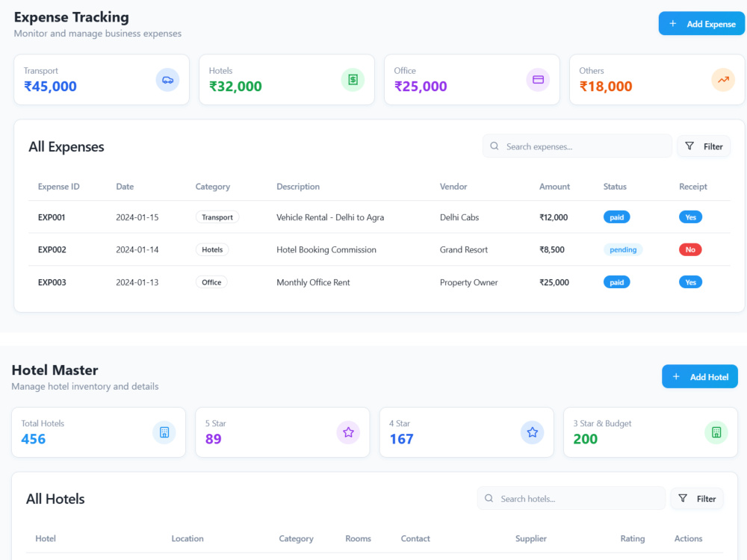Click the funnel icon in the expenses Filter button

pyautogui.click(x=689, y=146)
